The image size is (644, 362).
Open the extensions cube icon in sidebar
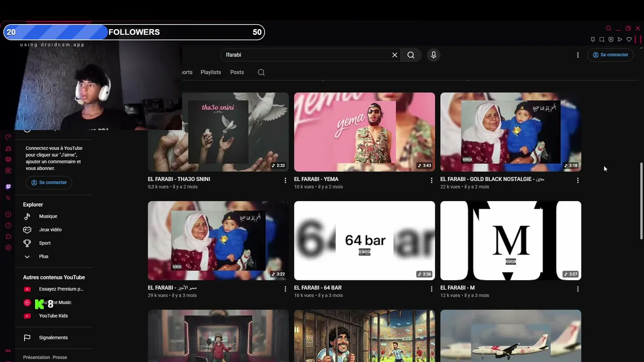tap(8, 237)
